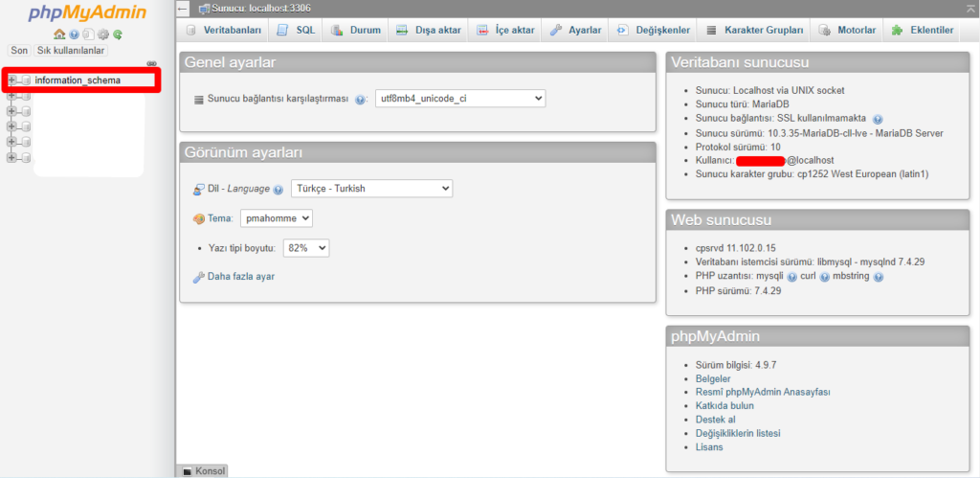The width and height of the screenshot is (980, 478).
Task: Open the font size 82% dropdown
Action: tap(306, 248)
